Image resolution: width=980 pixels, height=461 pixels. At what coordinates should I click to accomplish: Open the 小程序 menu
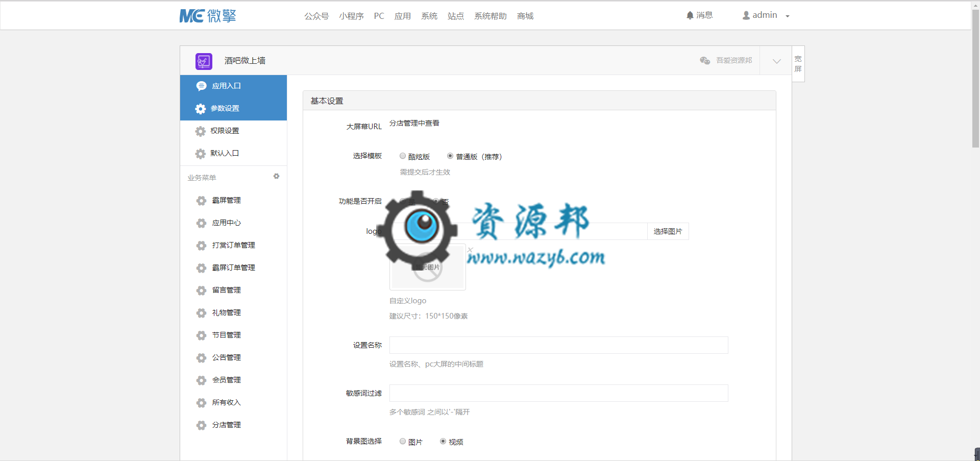(351, 16)
